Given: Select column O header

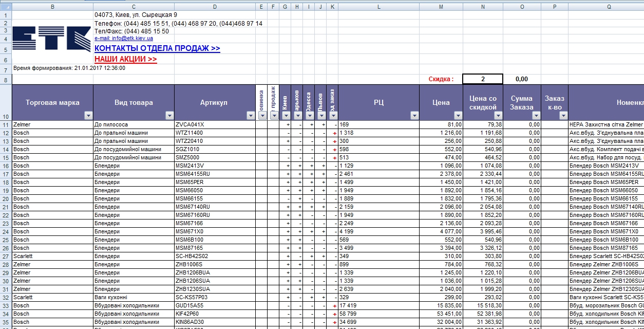Looking at the screenshot, I should pyautogui.click(x=522, y=7).
